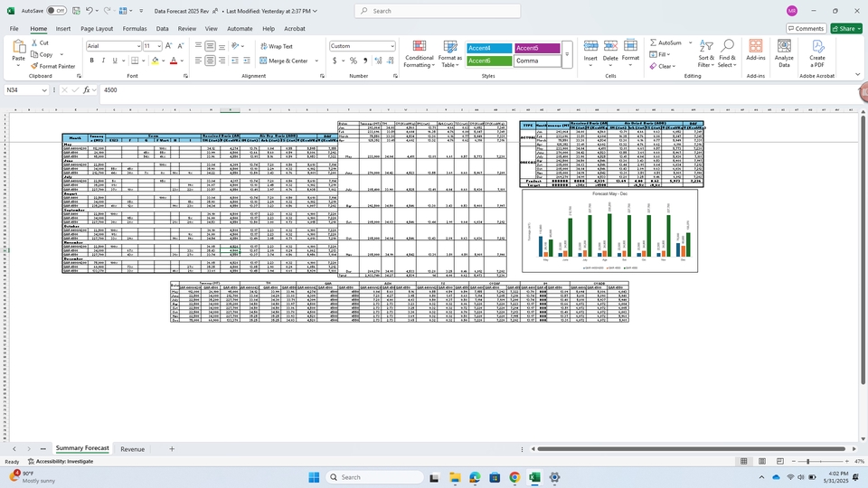The height and width of the screenshot is (488, 868).
Task: Open the Custom number format dropdown
Action: point(392,46)
